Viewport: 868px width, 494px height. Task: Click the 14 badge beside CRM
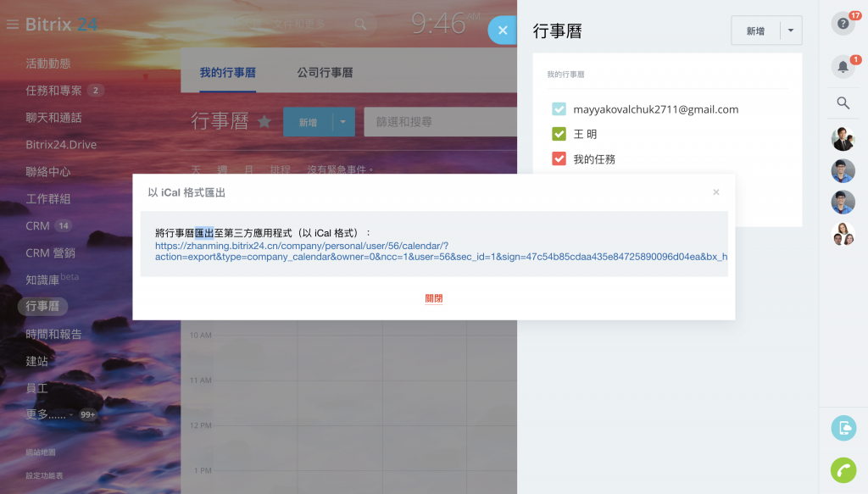(x=64, y=225)
